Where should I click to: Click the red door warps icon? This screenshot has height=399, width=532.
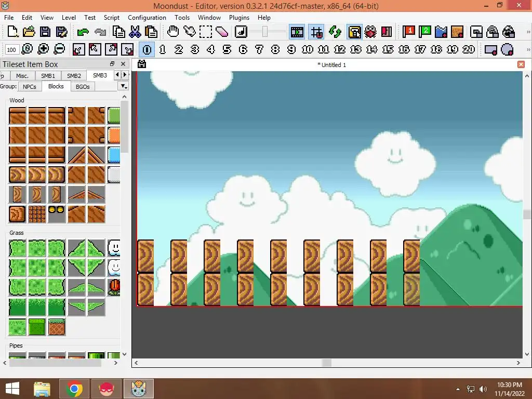(387, 32)
